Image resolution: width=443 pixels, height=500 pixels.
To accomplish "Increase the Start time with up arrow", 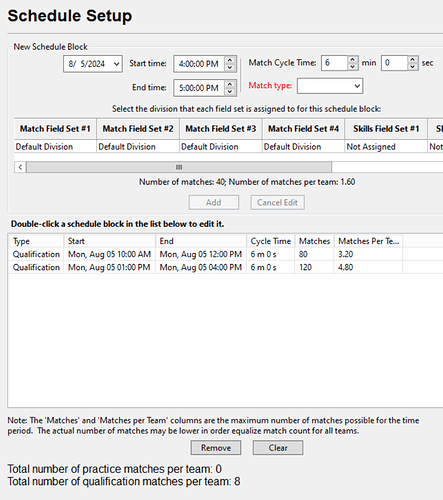I will (230, 60).
